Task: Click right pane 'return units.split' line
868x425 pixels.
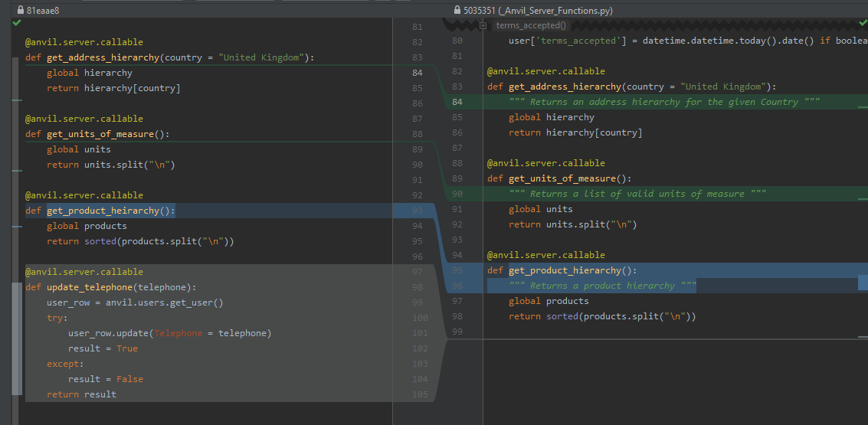Action: [573, 224]
